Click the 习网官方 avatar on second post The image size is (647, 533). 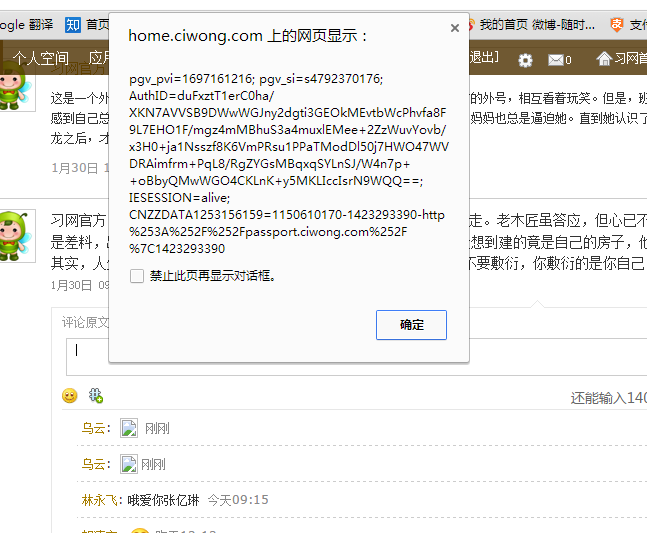point(16,236)
